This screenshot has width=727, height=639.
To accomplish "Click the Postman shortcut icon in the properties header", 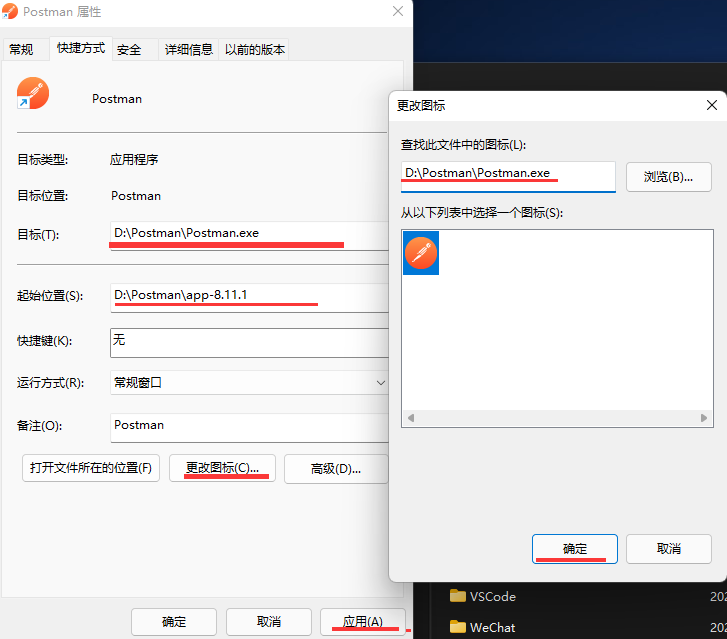I will click(32, 93).
